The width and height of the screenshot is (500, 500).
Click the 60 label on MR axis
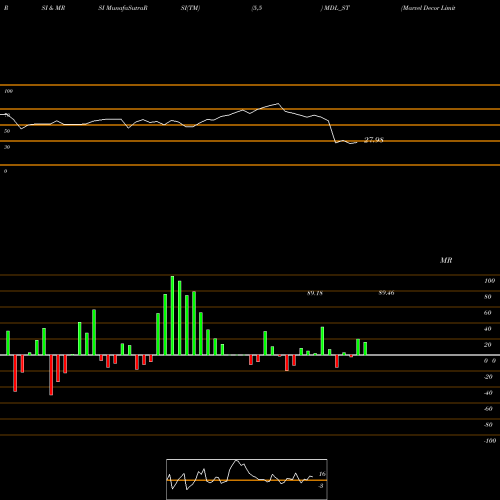(x=487, y=313)
